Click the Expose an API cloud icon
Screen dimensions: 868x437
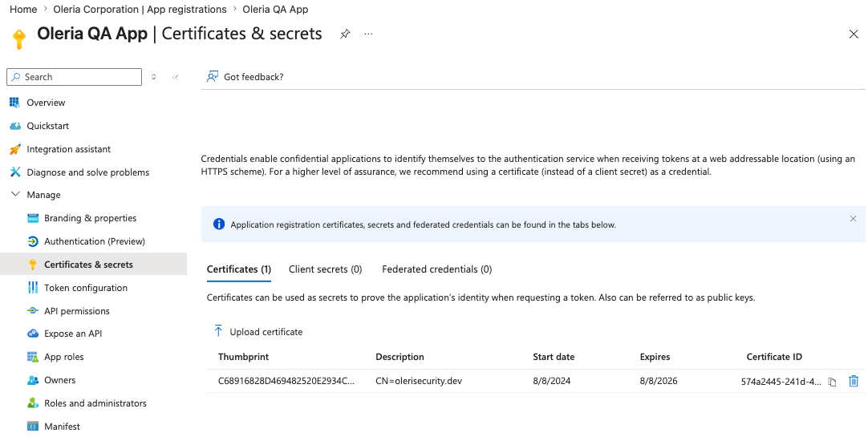[33, 334]
